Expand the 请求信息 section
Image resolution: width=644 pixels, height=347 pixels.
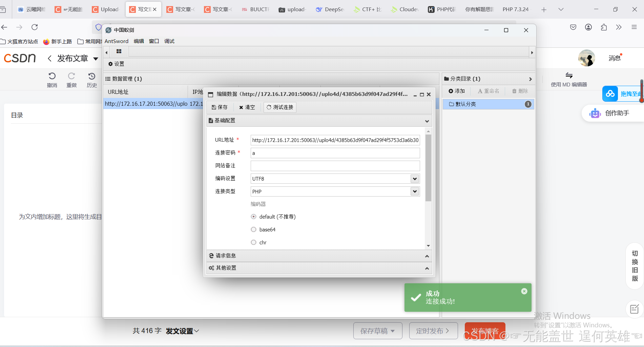tap(427, 256)
